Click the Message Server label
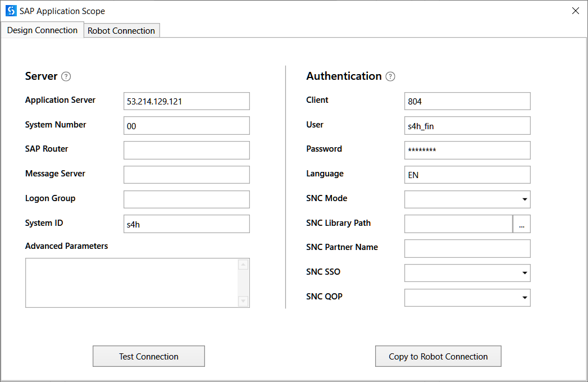 pyautogui.click(x=55, y=174)
